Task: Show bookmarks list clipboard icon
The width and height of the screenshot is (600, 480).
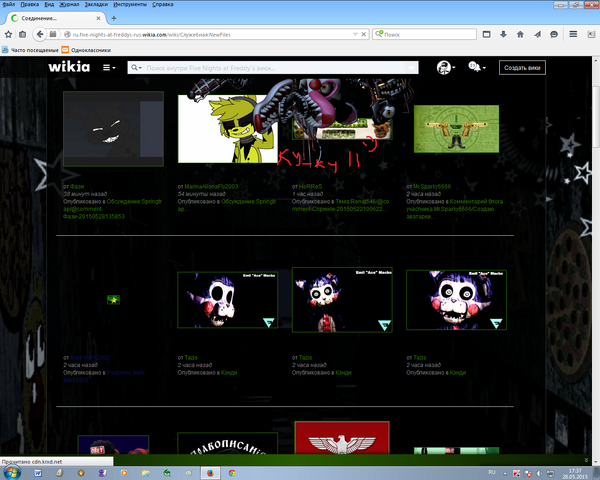Action: click(x=23, y=34)
